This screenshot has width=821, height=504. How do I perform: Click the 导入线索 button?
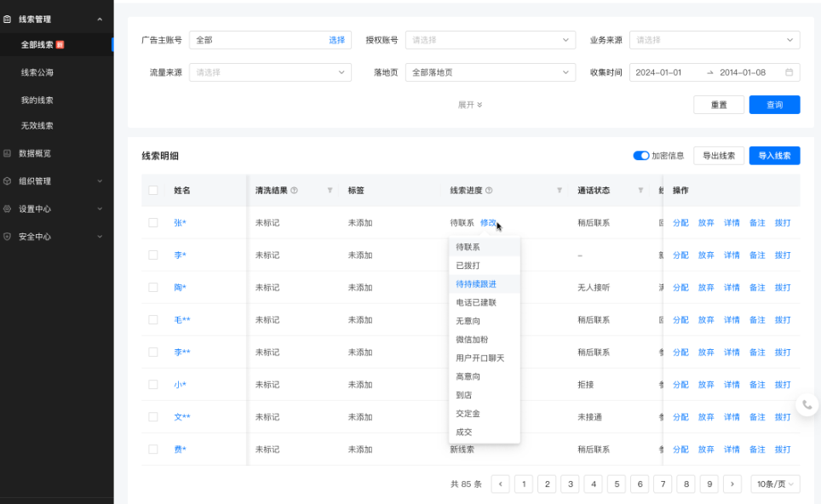(x=774, y=156)
